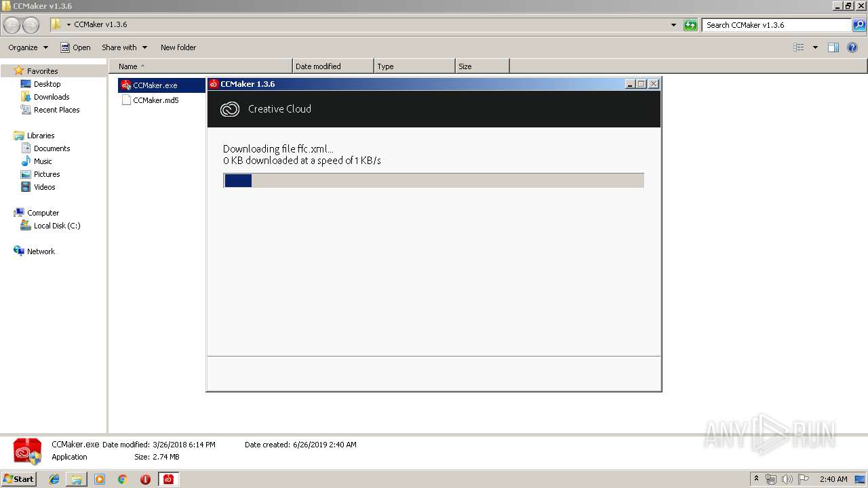Viewport: 868px width, 488px height.
Task: Open the Music library
Action: 37,161
